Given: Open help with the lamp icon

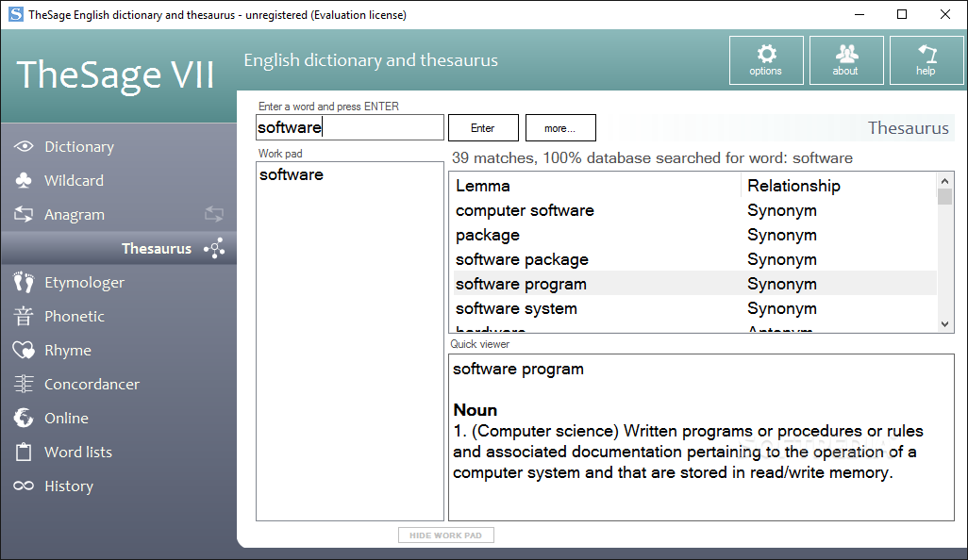Looking at the screenshot, I should click(926, 54).
